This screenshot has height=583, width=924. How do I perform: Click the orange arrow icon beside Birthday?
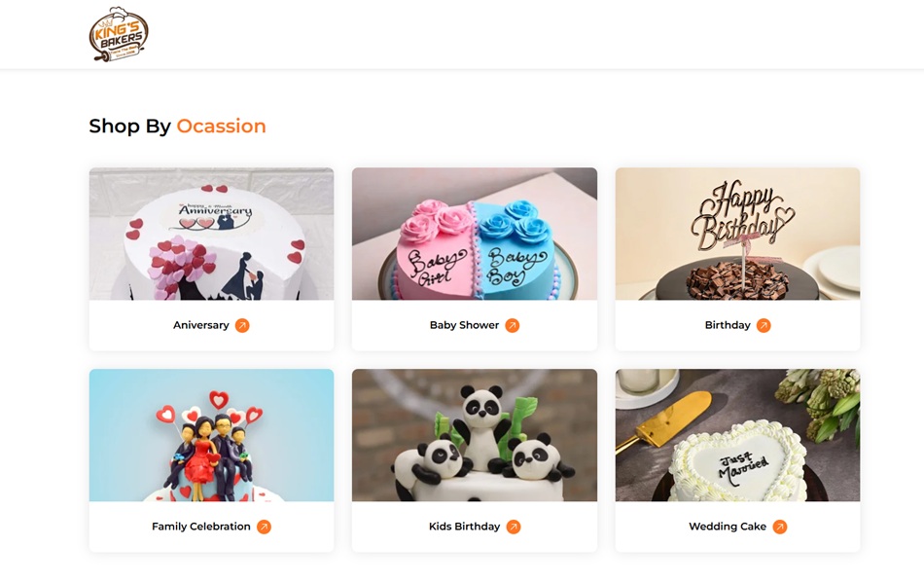(764, 325)
